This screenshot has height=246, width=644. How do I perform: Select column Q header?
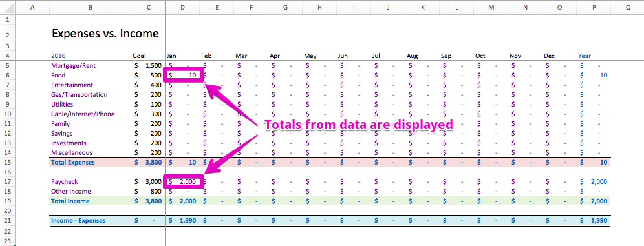coord(628,7)
